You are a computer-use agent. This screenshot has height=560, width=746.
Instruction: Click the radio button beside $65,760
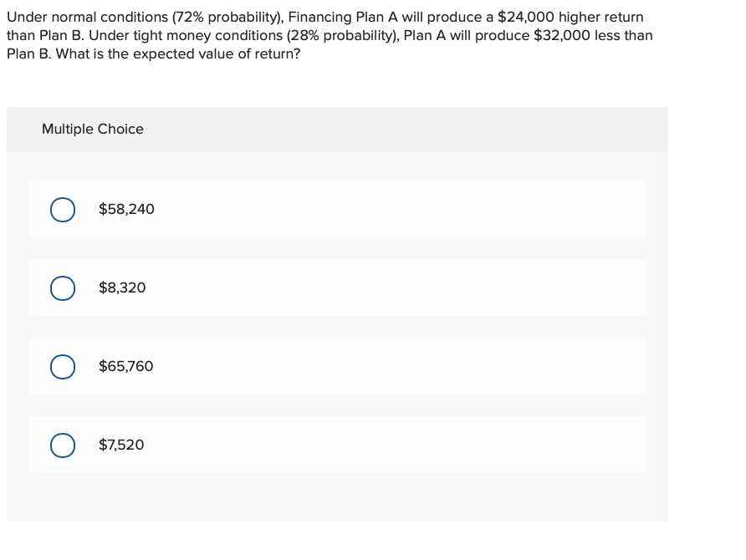[x=63, y=366]
